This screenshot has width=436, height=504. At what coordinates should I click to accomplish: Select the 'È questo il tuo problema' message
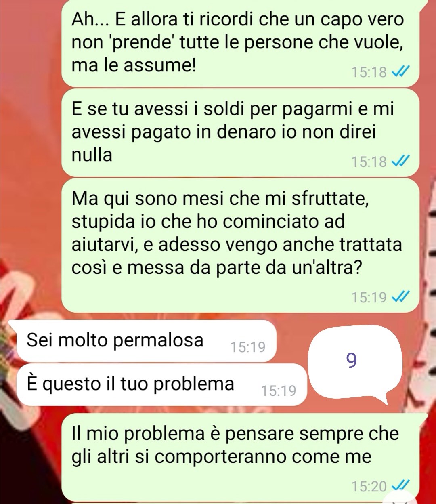click(162, 384)
